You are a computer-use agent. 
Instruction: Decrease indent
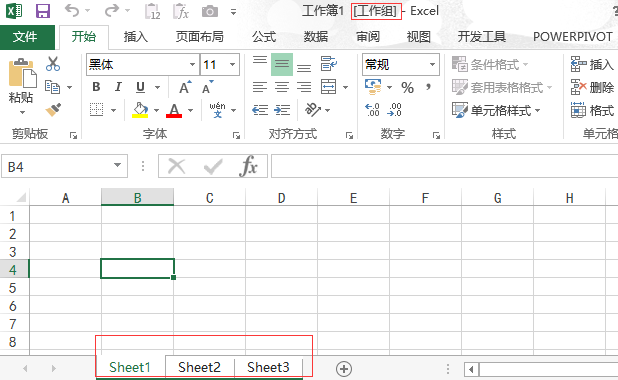[260, 110]
